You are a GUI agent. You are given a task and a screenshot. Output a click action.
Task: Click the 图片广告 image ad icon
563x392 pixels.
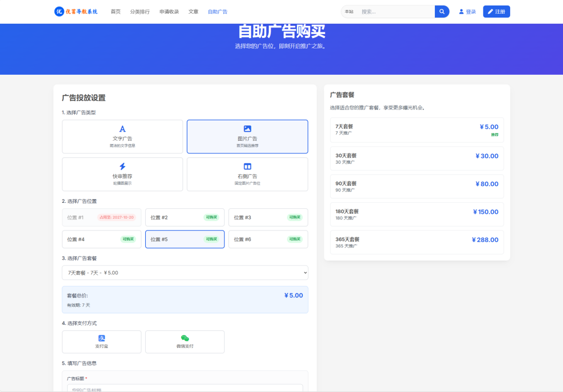247,128
